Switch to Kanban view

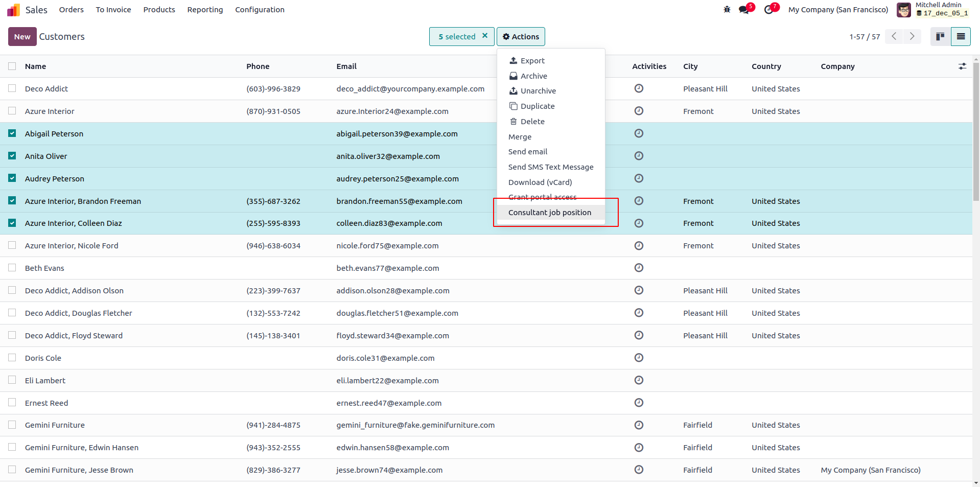[x=940, y=36]
